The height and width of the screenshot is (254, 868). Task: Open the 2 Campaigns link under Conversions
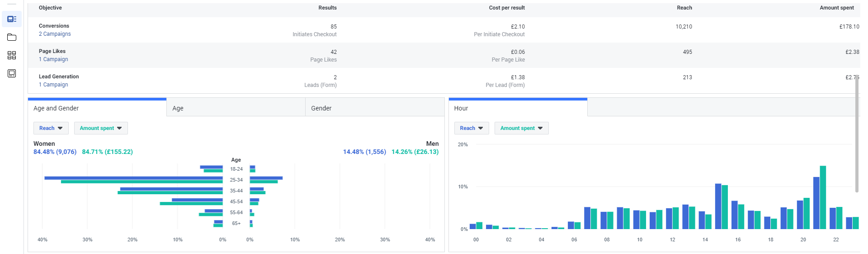pyautogui.click(x=55, y=34)
